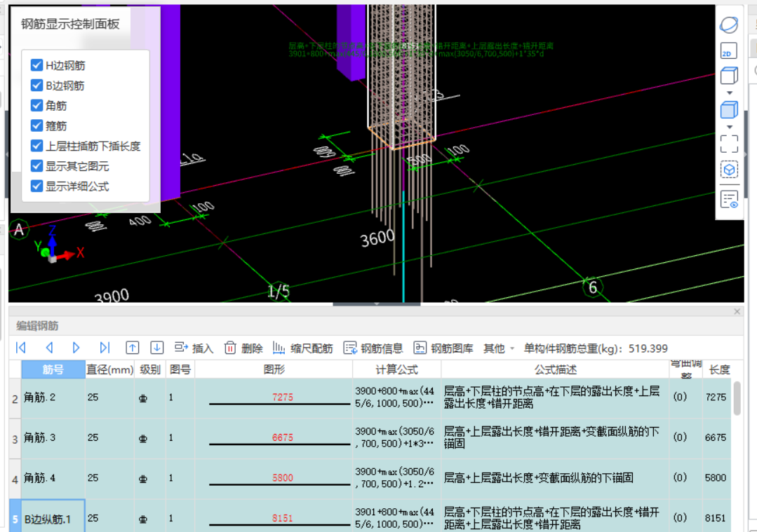Go to last rebar record
The width and height of the screenshot is (757, 532).
105,348
